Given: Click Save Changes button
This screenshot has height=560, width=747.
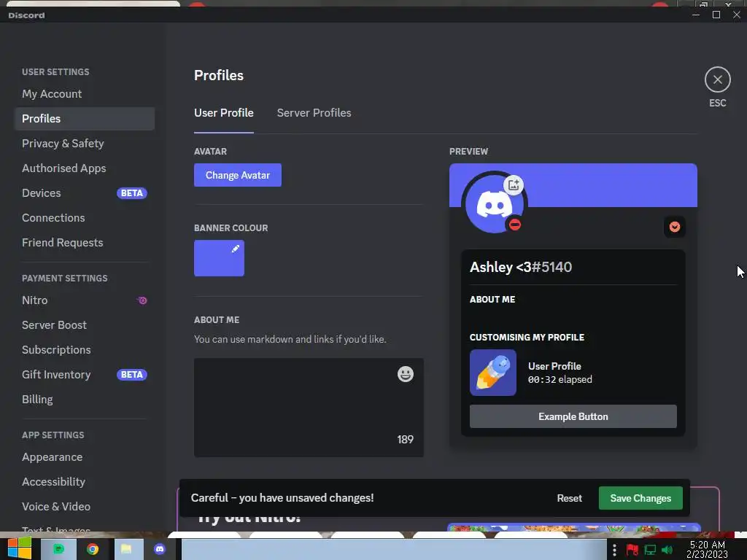Looking at the screenshot, I should [640, 498].
